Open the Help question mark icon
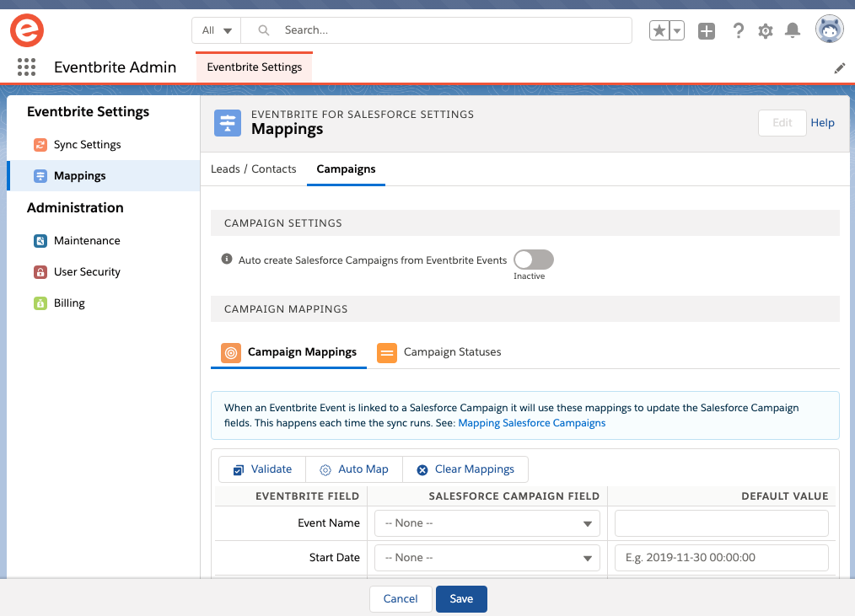This screenshot has height=616, width=855. pos(739,30)
